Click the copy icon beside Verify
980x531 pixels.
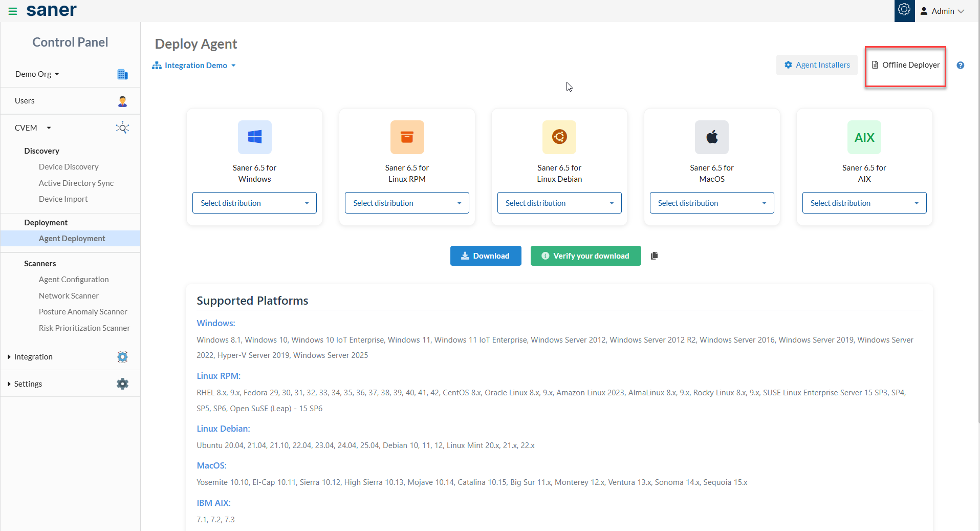[x=654, y=256]
